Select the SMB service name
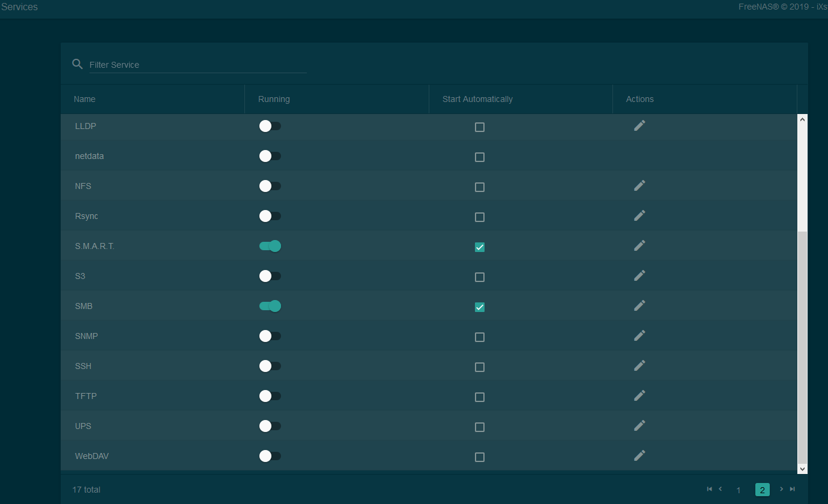The image size is (828, 504). [83, 306]
